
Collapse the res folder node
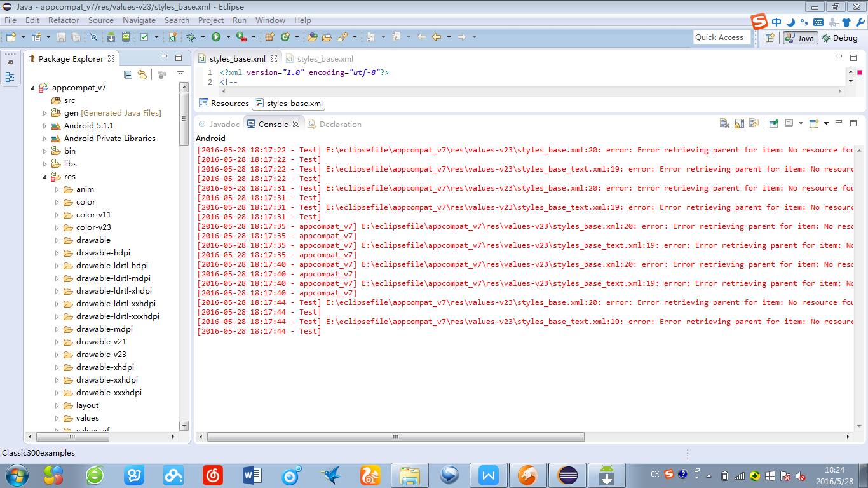44,177
